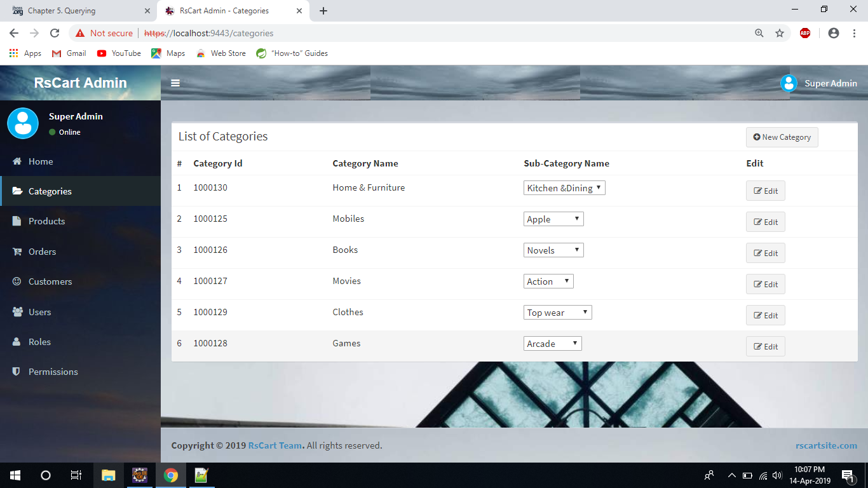Open the Windows Start menu
The image size is (868, 488).
[15, 475]
